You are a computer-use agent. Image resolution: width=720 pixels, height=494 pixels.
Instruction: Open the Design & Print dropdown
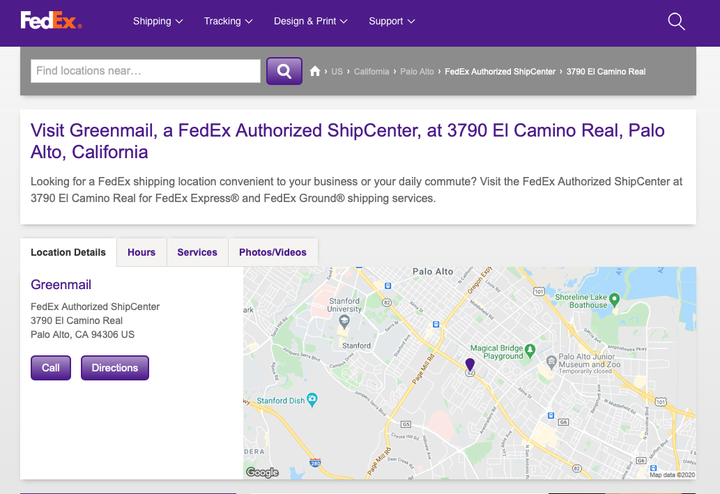[310, 21]
